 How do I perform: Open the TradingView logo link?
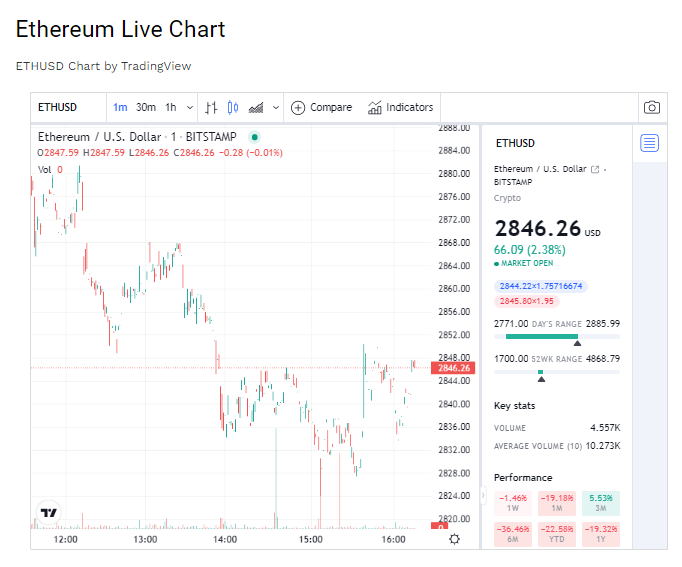pyautogui.click(x=49, y=513)
